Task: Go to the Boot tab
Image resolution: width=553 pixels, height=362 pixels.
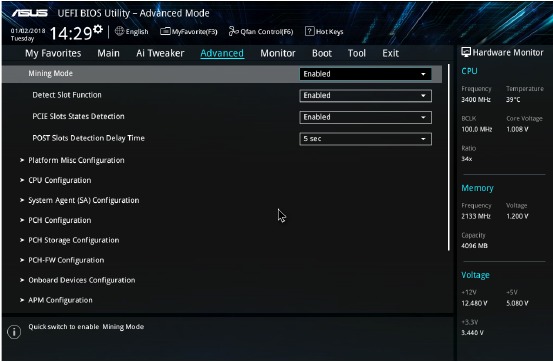Action: point(322,53)
